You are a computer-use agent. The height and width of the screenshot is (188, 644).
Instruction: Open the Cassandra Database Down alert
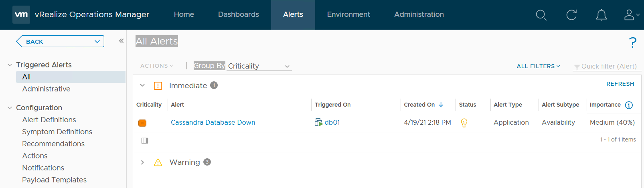click(213, 123)
